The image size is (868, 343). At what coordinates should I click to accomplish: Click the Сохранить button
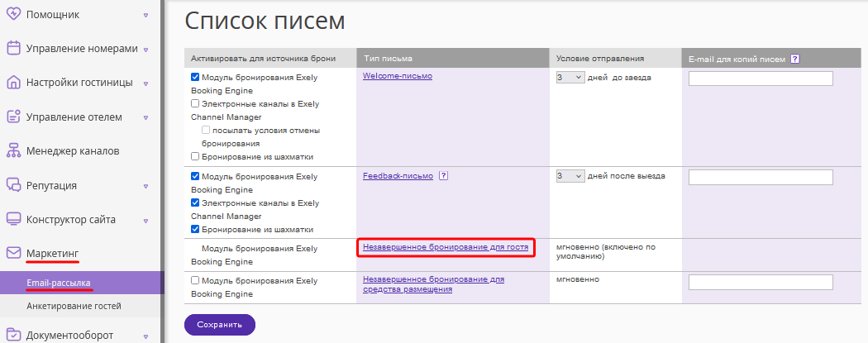point(220,325)
